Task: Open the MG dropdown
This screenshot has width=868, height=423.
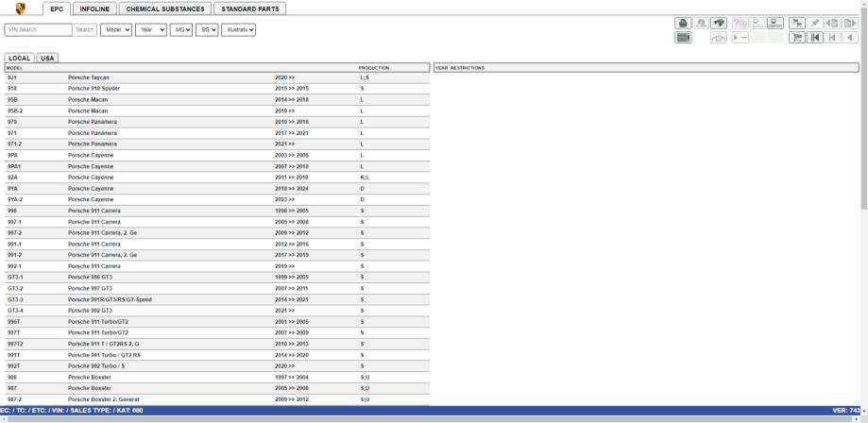Action: pos(181,30)
